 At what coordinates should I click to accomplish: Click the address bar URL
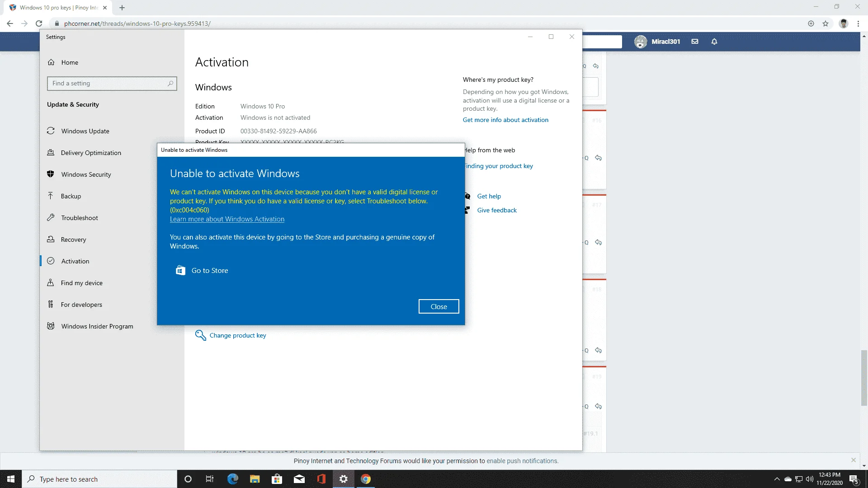[137, 23]
